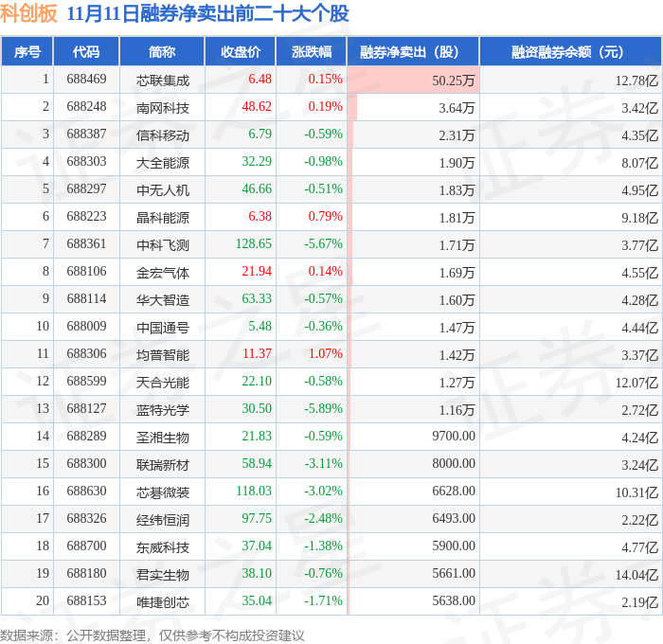This screenshot has width=663, height=644.
Task: Select stock name 中无人机
Action: 162,190
